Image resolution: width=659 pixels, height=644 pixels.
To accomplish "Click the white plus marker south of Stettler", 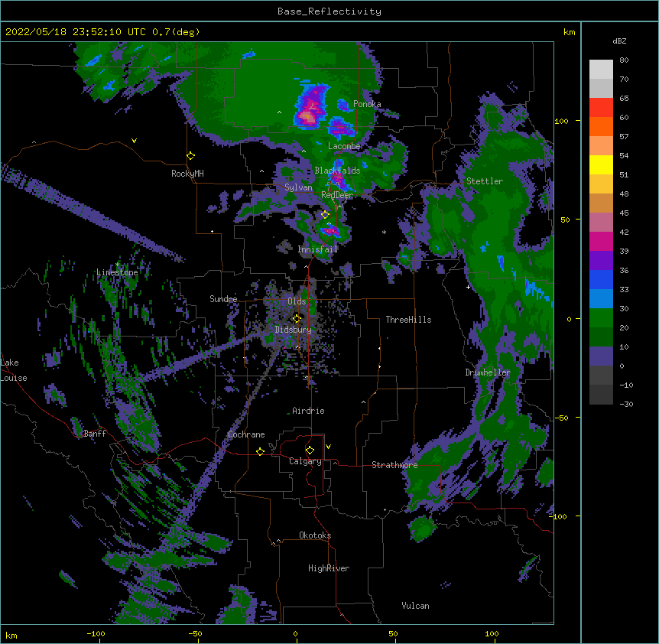I will coord(468,287).
